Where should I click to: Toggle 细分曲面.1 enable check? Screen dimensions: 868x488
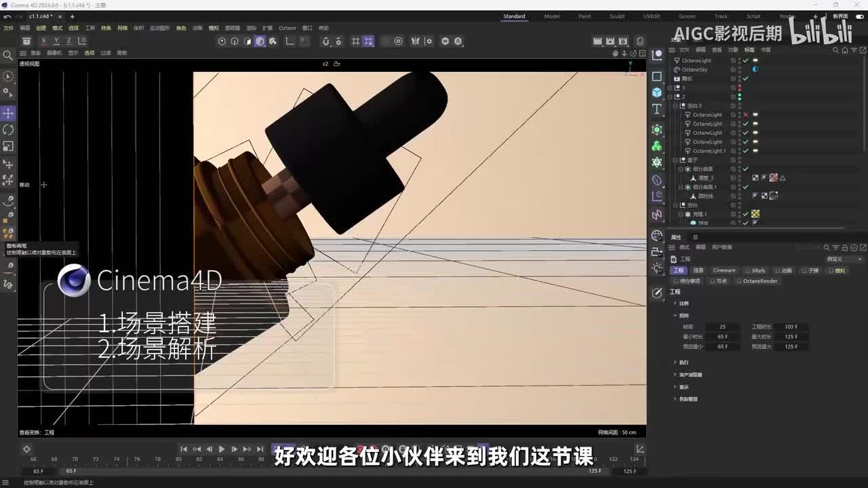[x=746, y=187]
